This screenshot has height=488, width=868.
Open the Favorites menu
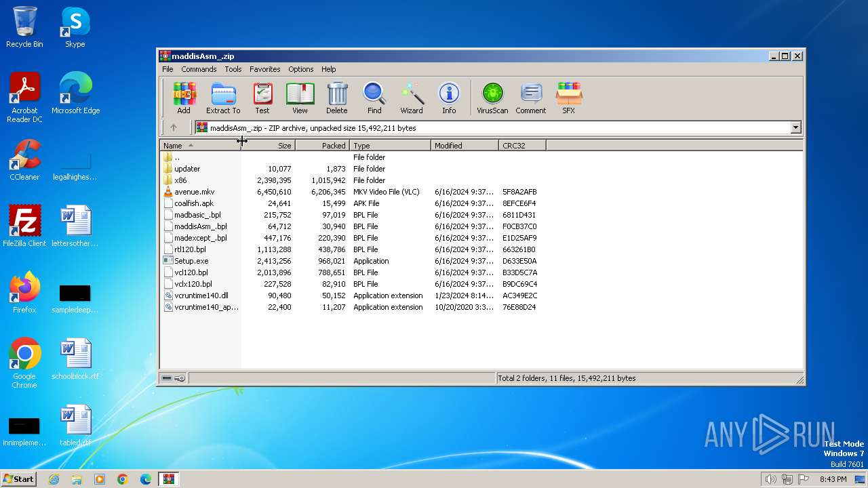(x=265, y=69)
